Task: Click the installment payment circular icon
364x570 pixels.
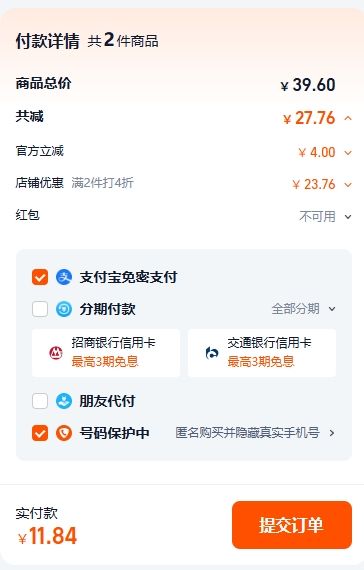Action: tap(64, 309)
